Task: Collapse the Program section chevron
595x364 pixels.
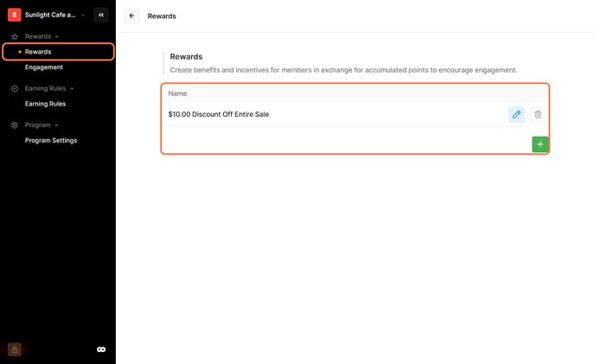Action: pyautogui.click(x=57, y=125)
